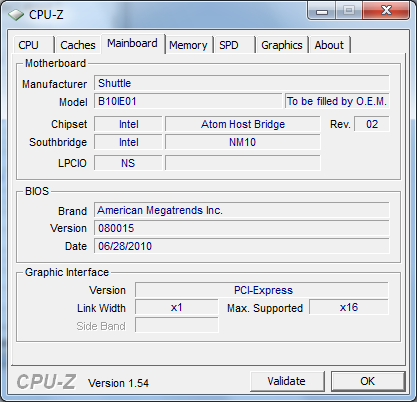
Task: Close the CPU-Z window
Action: point(386,11)
